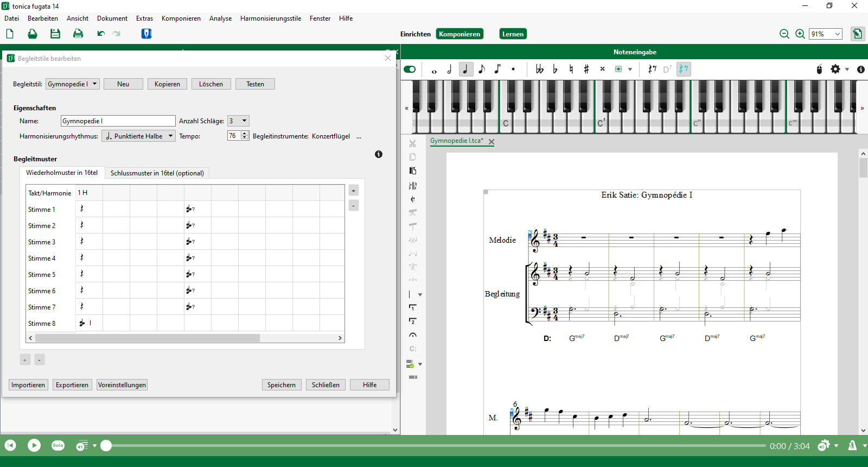Click the pattern table horizontal scrollbar
868x467 pixels.
click(148, 338)
